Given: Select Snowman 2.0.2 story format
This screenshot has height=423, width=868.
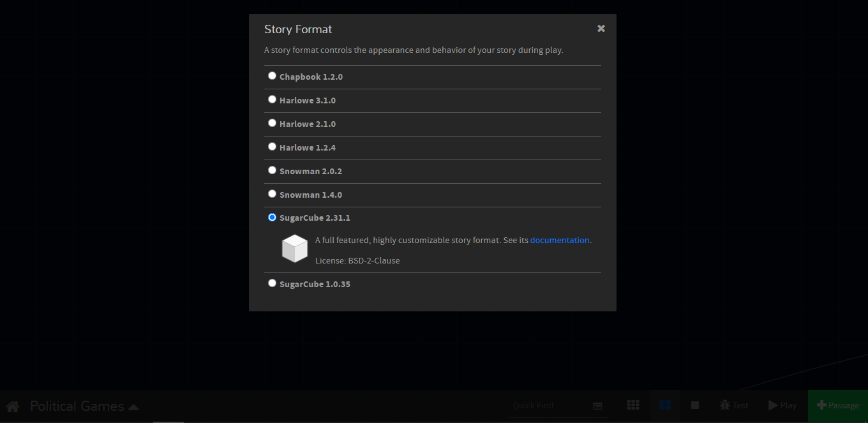Looking at the screenshot, I should pyautogui.click(x=273, y=170).
